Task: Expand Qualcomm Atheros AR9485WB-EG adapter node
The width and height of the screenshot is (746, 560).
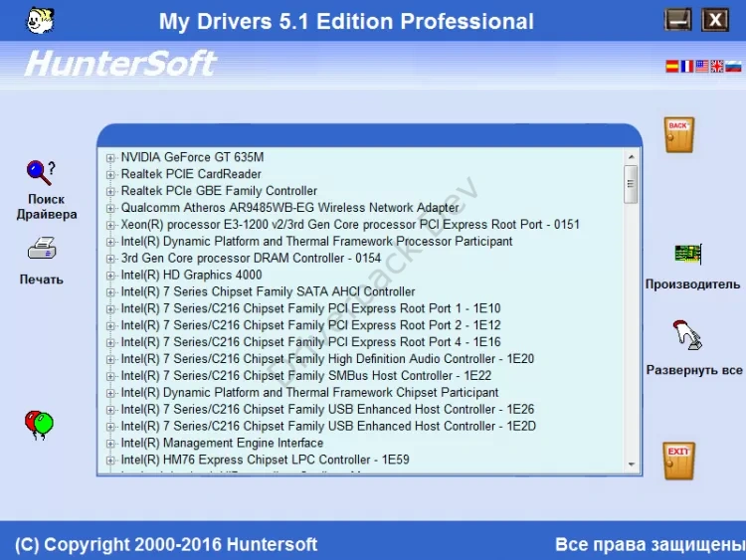Action: (110, 209)
